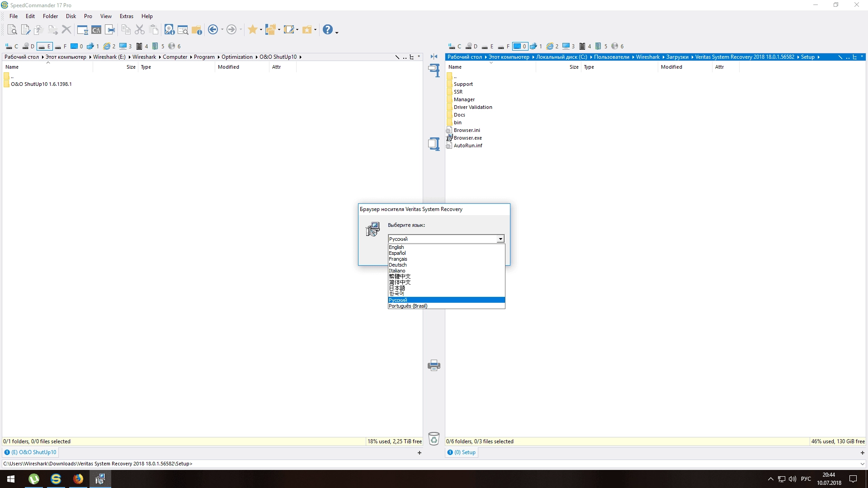
Task: Click the РУС input language indicator
Action: coord(806,479)
